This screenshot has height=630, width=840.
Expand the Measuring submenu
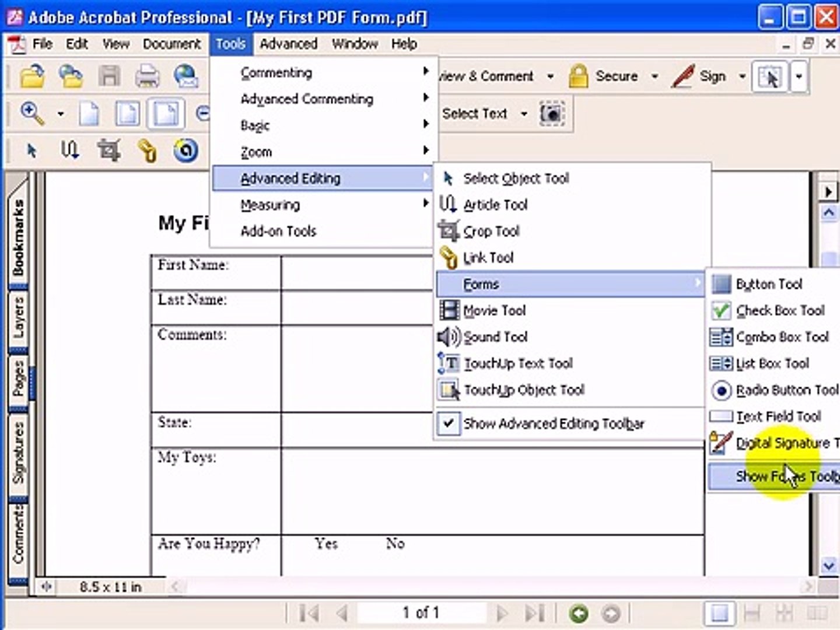(324, 205)
